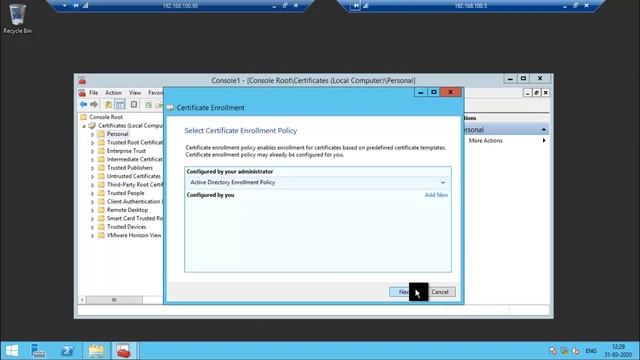Viewport: 640px width, 360px height.
Task: Expand Enterprise Trust arrow
Action: tap(92, 151)
